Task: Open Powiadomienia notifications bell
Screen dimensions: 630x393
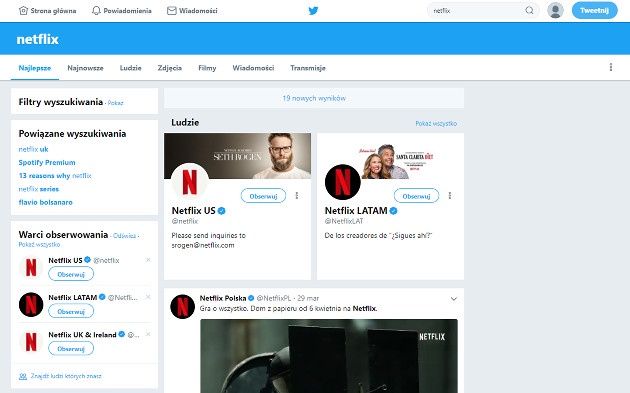Action: click(x=122, y=11)
